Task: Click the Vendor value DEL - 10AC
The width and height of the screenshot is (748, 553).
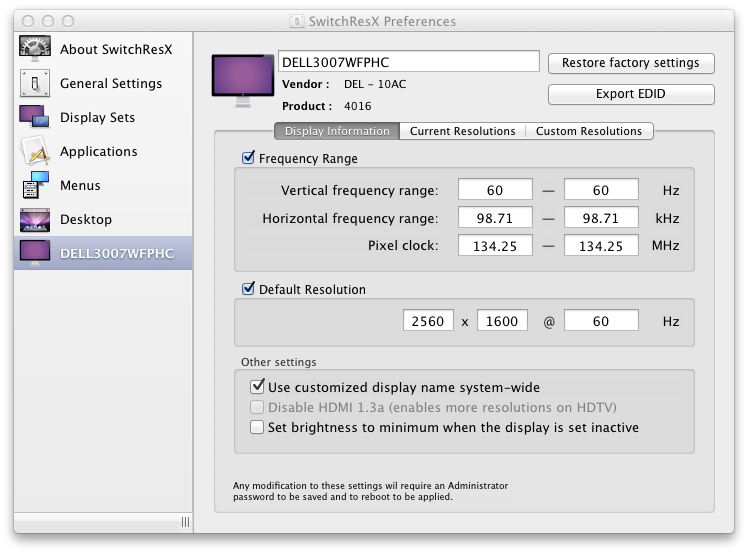Action: (x=375, y=84)
